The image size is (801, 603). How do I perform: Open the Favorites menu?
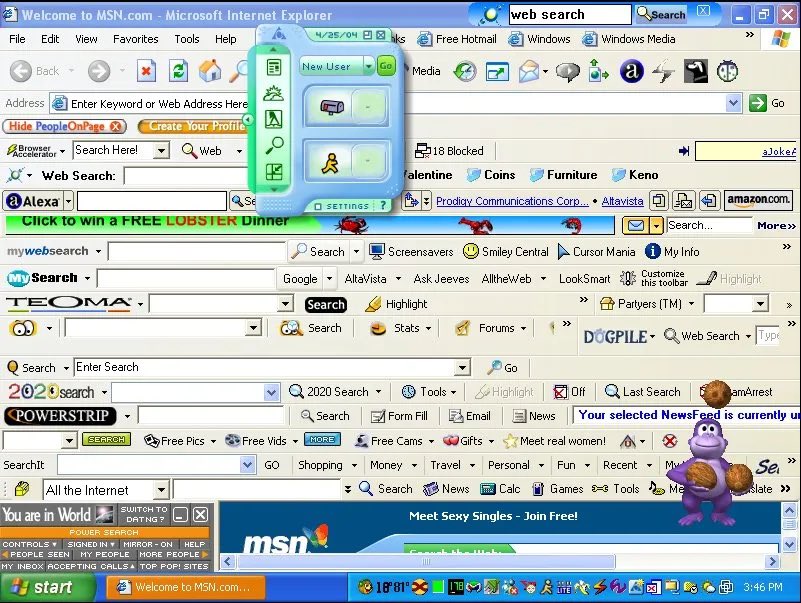(137, 39)
